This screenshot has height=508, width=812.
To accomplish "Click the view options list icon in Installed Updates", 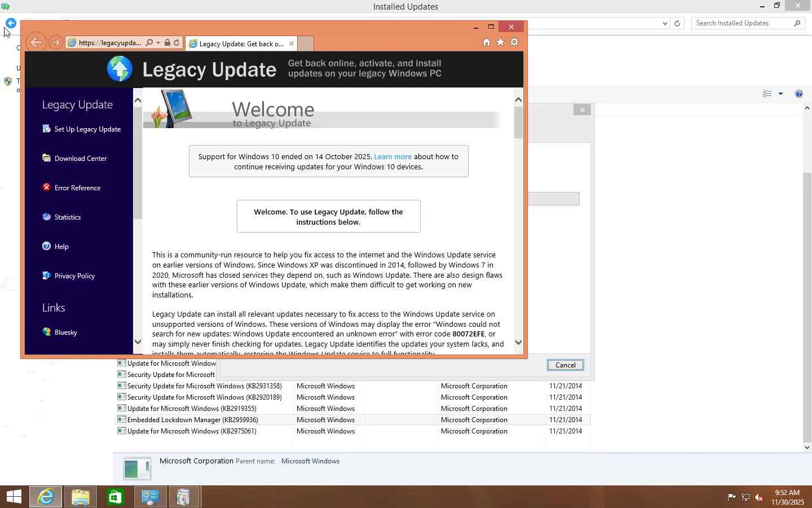I will pyautogui.click(x=767, y=94).
